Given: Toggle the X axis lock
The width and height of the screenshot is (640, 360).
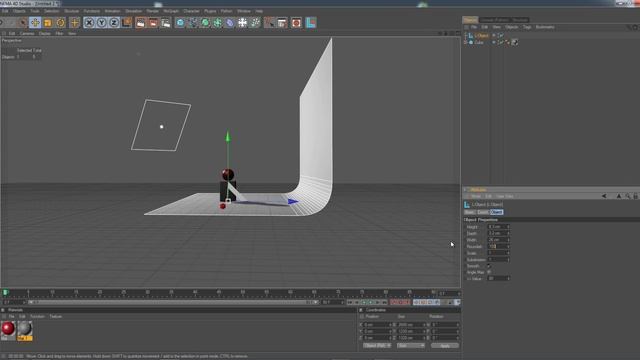Looking at the screenshot, I should (89, 23).
